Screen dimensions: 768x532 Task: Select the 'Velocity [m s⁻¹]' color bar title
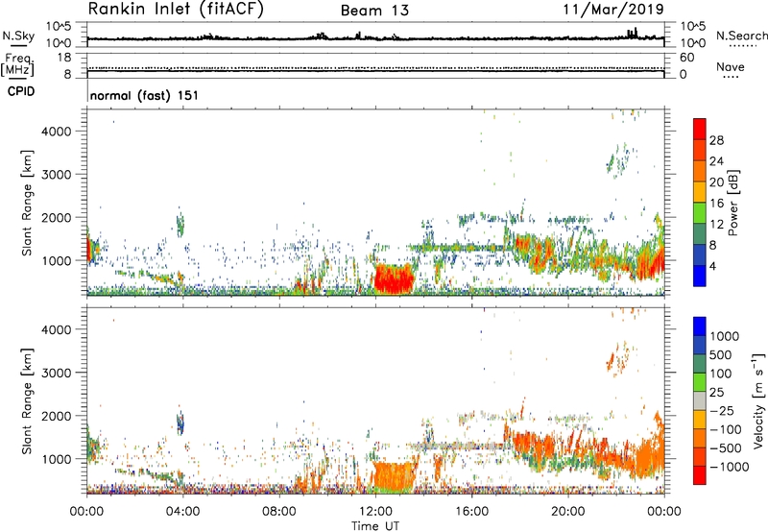coord(757,400)
